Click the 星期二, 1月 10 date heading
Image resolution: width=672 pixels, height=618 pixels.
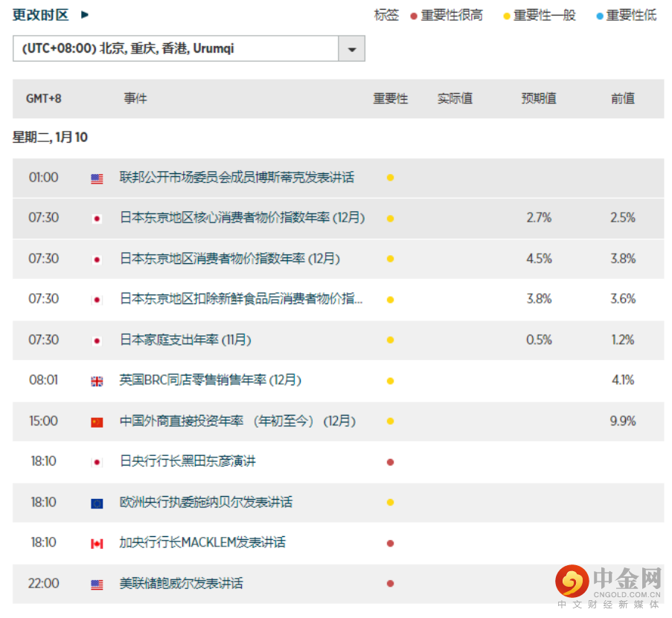[x=50, y=138]
